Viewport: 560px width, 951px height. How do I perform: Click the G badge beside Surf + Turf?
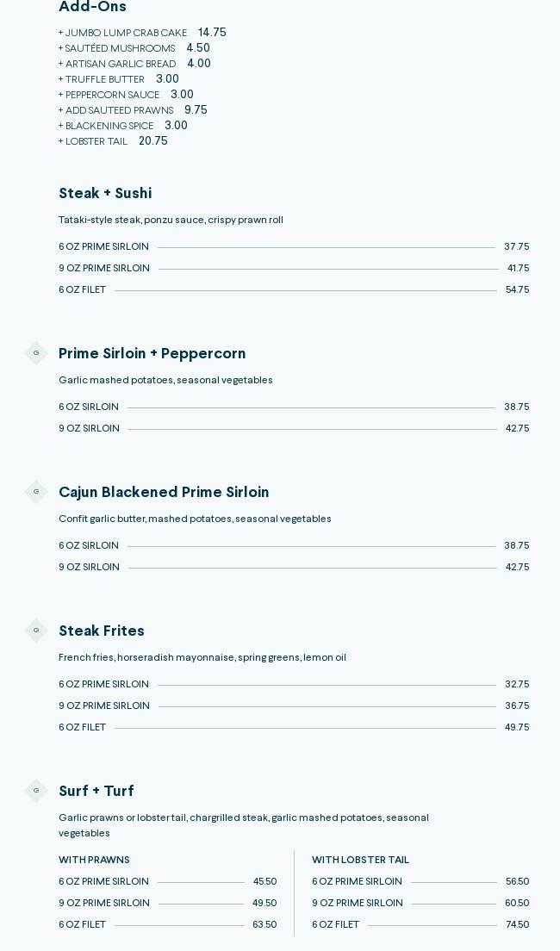(x=36, y=791)
